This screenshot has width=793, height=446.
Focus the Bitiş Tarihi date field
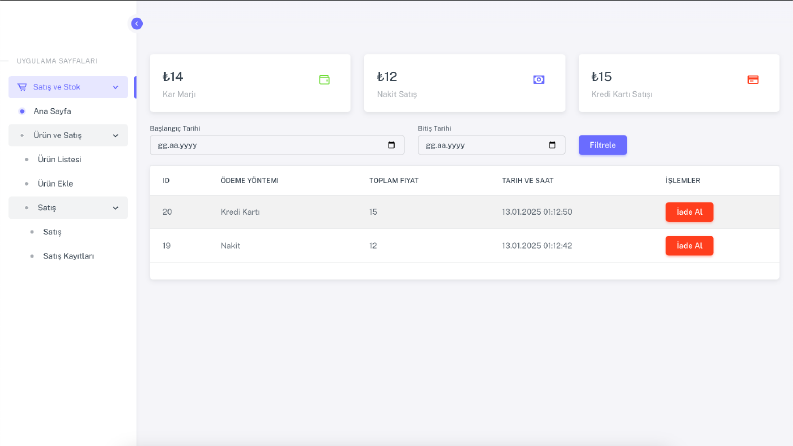tap(492, 145)
